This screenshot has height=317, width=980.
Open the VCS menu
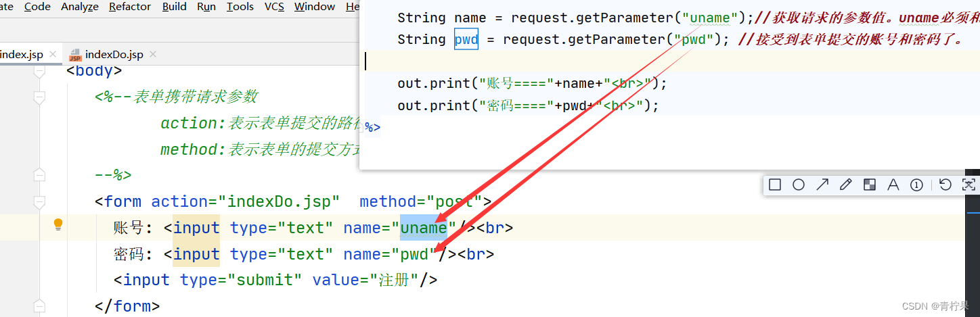click(274, 7)
